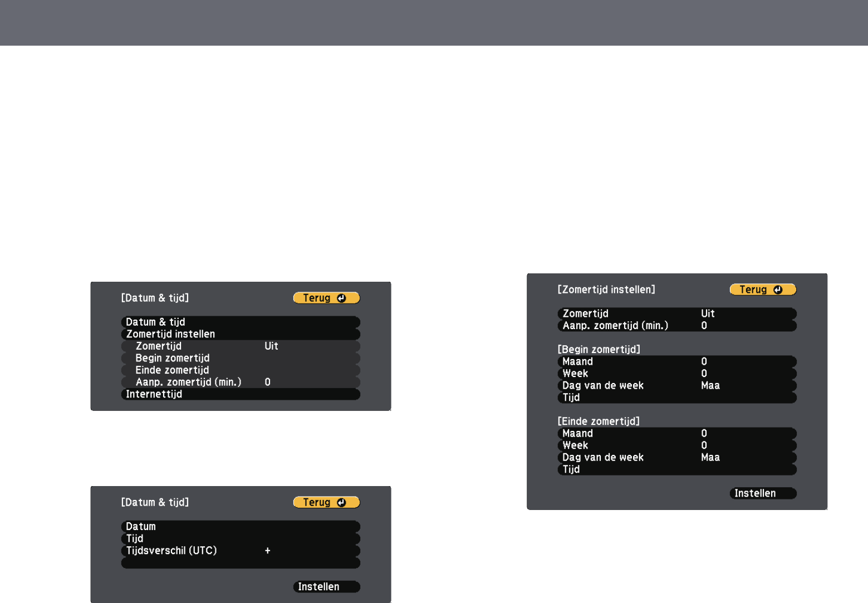Open the Internettijd menu item
Screen dimensions: 868x603
tap(240, 394)
